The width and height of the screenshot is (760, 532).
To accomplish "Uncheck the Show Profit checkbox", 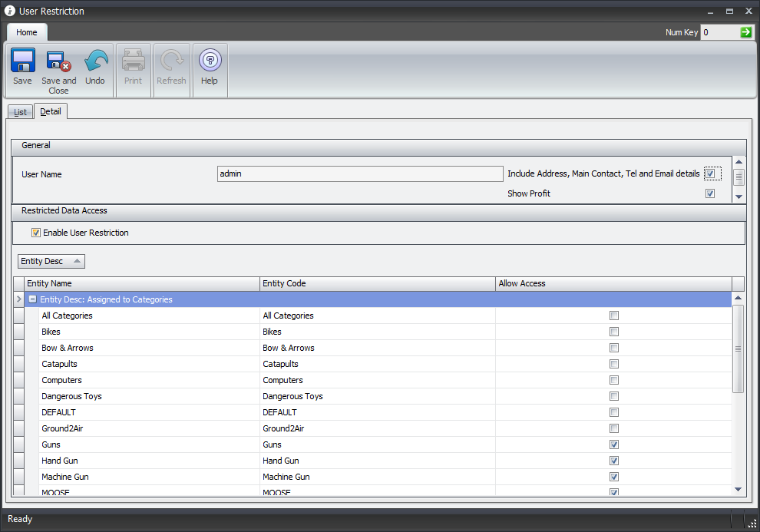I will (x=710, y=193).
